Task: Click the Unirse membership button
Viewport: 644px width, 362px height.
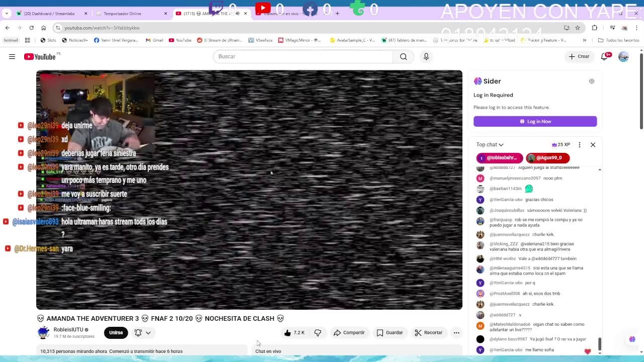Action: (116, 333)
